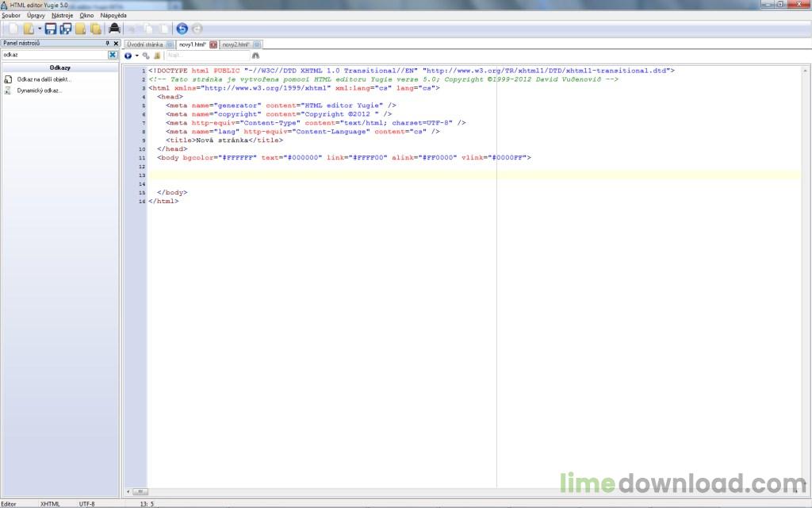The image size is (812, 508).
Task: Create a new document with toolbar icon
Action: 13,29
